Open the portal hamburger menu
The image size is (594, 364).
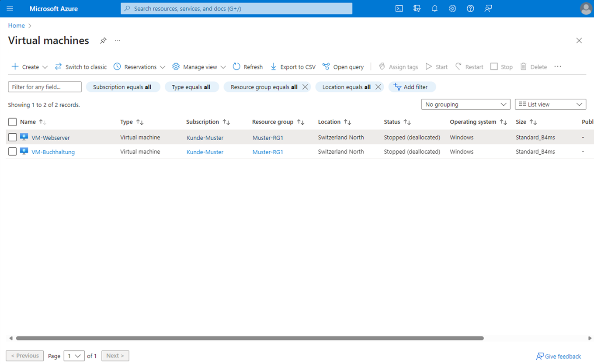[x=10, y=9]
